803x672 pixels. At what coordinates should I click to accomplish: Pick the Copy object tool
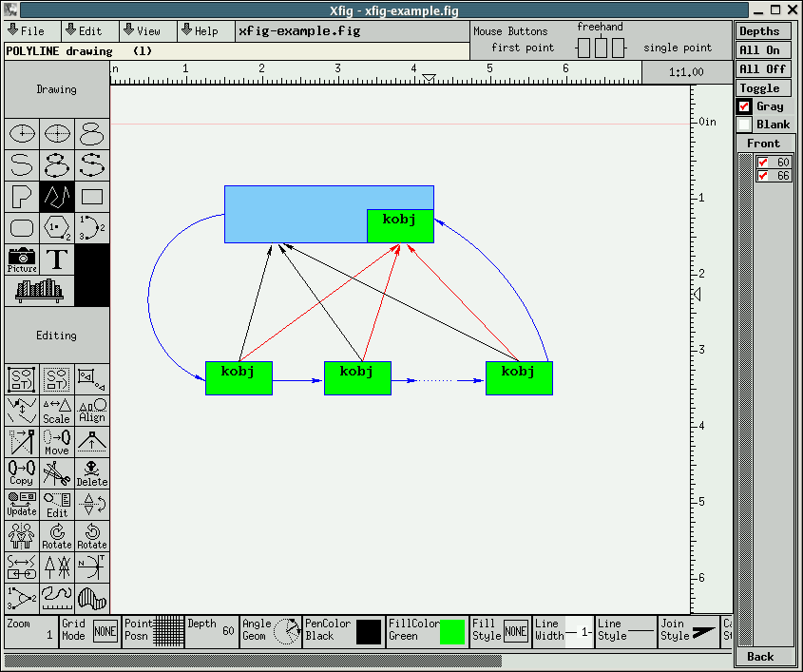coord(22,472)
